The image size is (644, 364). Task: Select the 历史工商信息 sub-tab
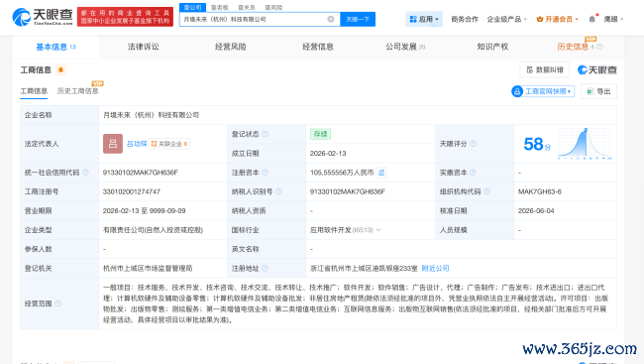77,91
